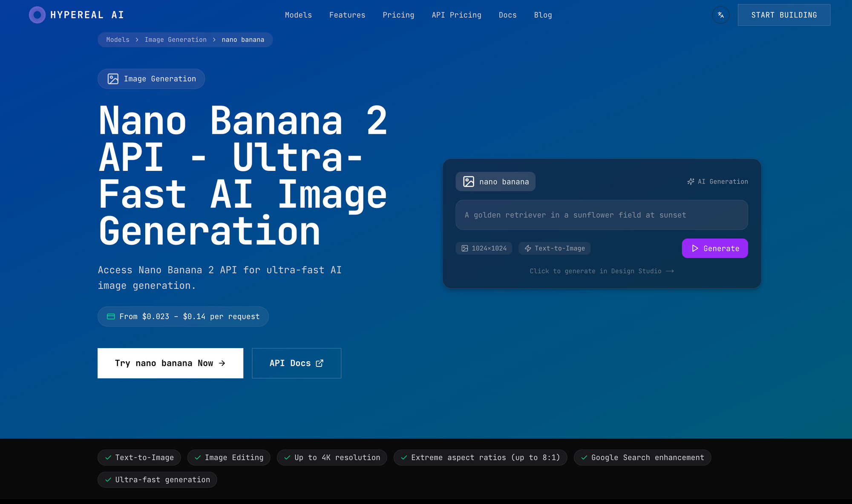Image resolution: width=852 pixels, height=504 pixels.
Task: Click the From $0.023 - $0.14 price badge
Action: 183,317
